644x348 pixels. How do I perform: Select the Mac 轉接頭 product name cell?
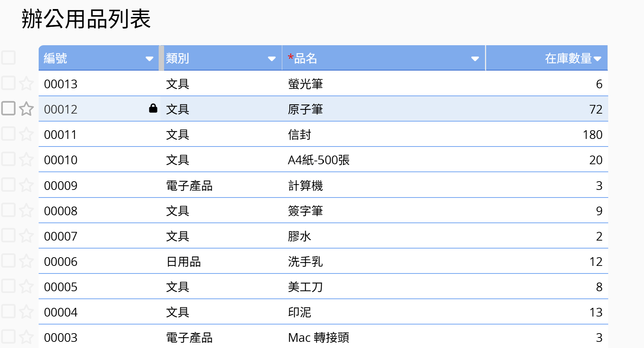(384, 337)
